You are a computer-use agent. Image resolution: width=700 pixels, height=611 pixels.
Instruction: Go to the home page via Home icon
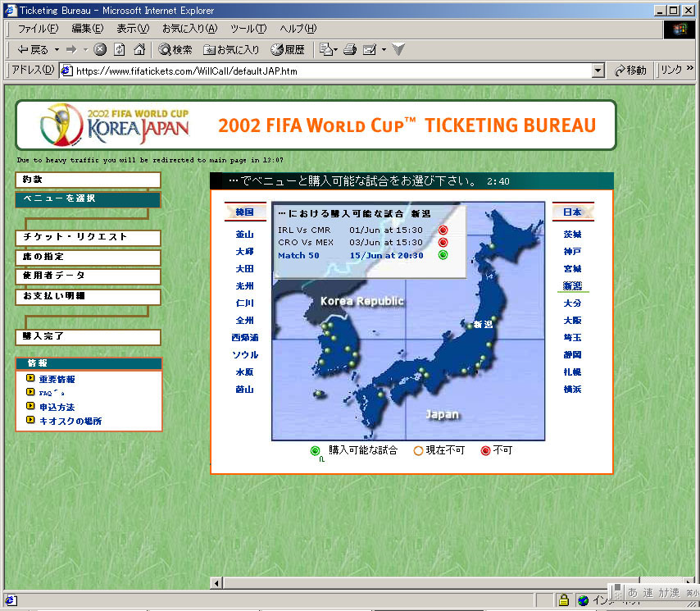pos(139,49)
